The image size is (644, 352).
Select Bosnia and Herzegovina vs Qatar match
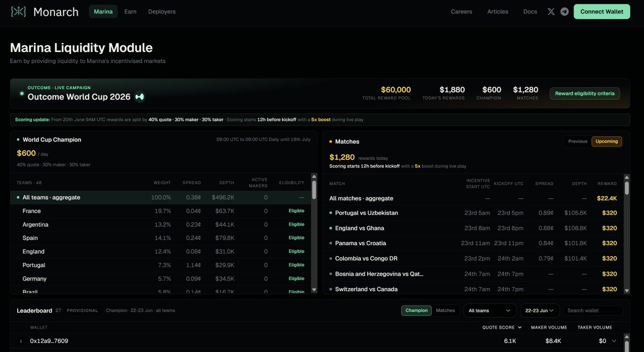point(473,274)
